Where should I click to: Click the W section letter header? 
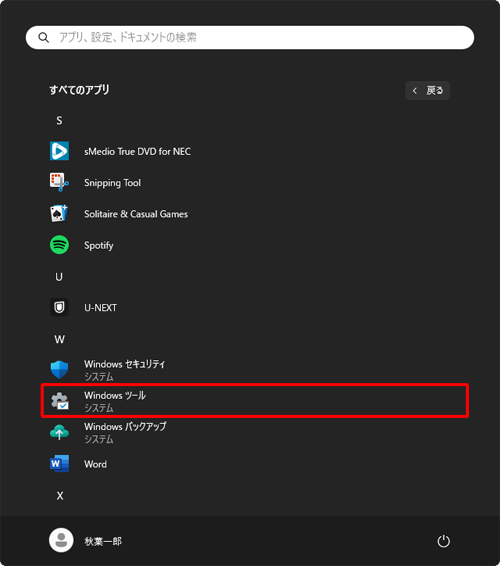click(60, 339)
